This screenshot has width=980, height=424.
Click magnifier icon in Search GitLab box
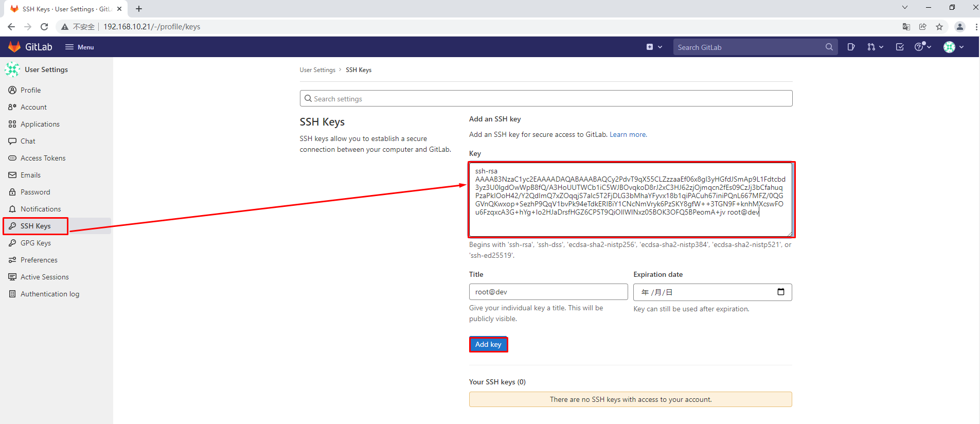click(x=829, y=47)
